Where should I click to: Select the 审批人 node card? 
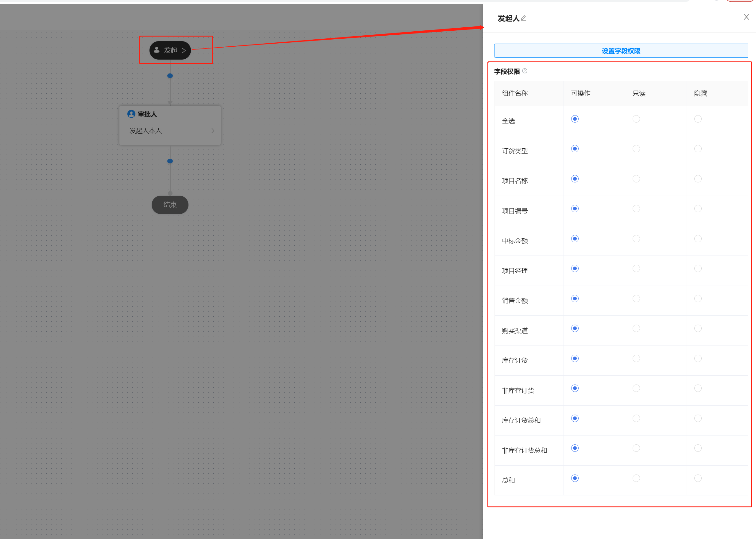pyautogui.click(x=170, y=125)
